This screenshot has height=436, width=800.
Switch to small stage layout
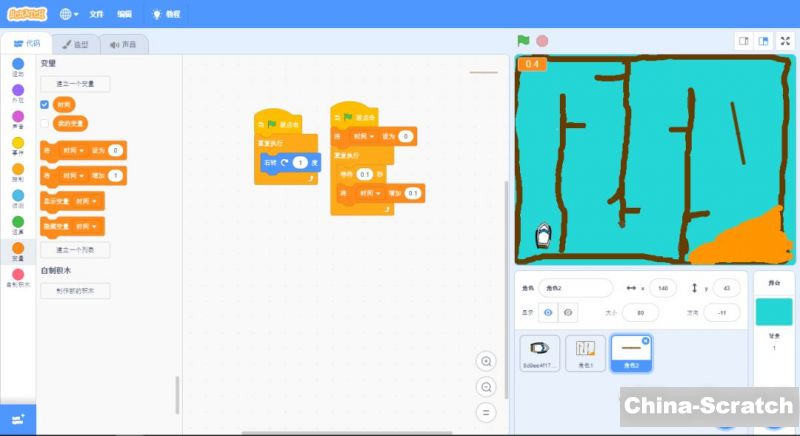click(x=743, y=41)
